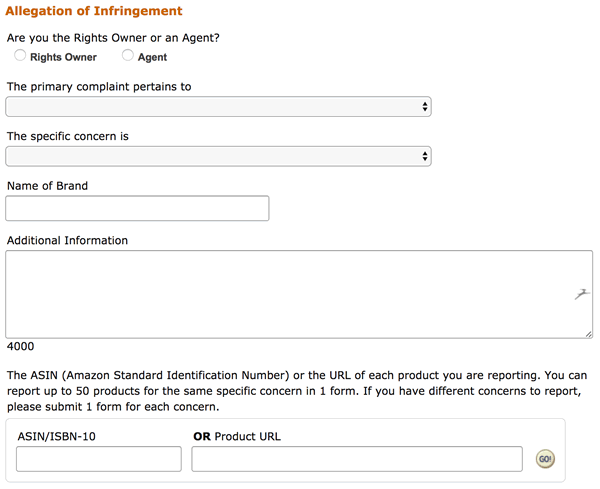Focus the ASIN/ISBN-10 input box

[x=99, y=459]
